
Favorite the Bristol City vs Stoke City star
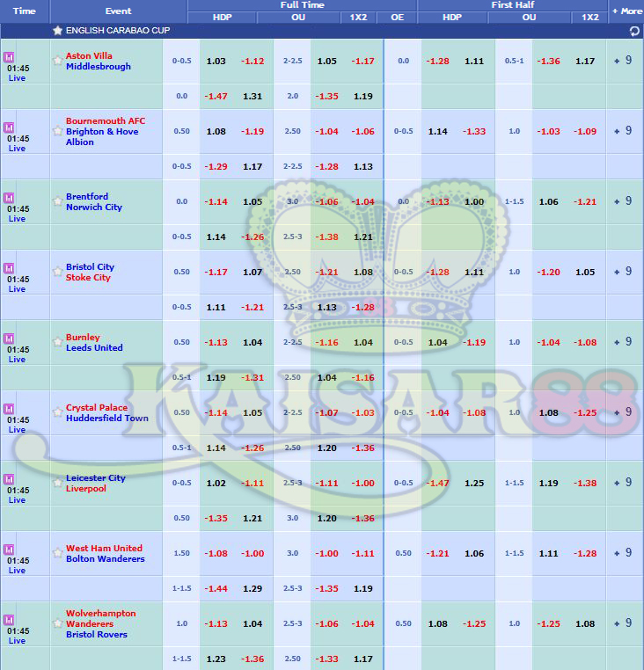point(58,272)
